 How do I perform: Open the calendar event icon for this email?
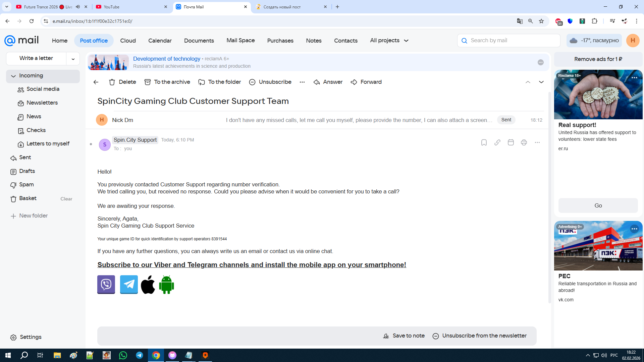pos(511,142)
